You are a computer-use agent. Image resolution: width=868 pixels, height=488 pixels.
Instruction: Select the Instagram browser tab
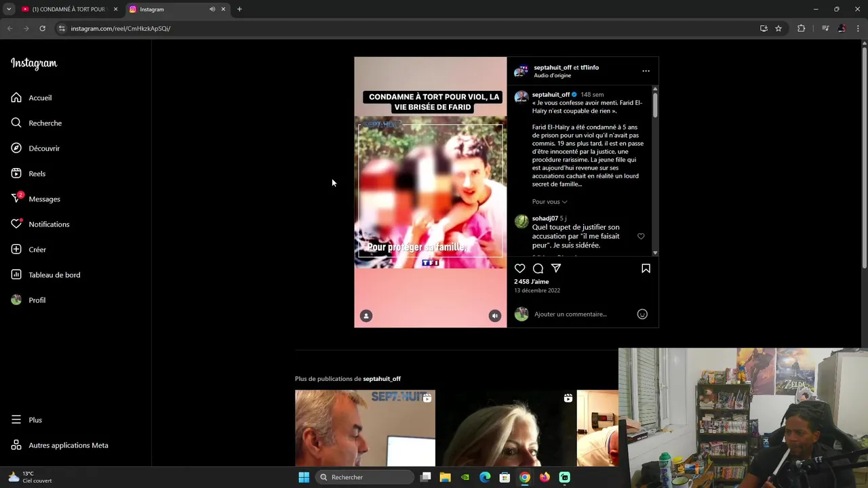[170, 9]
